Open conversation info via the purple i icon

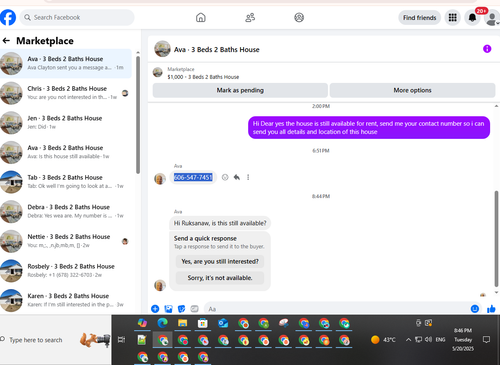(487, 49)
